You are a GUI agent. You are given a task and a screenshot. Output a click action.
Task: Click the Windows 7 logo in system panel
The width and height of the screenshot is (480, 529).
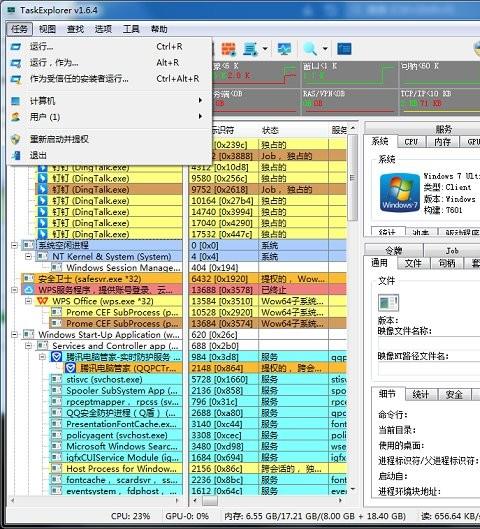(x=400, y=193)
